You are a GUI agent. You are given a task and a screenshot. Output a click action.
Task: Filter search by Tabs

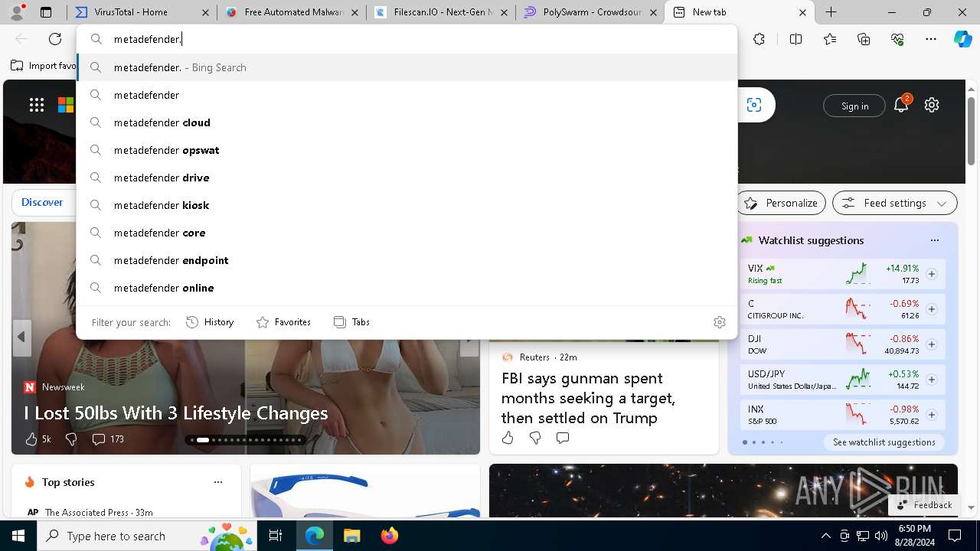click(x=351, y=322)
